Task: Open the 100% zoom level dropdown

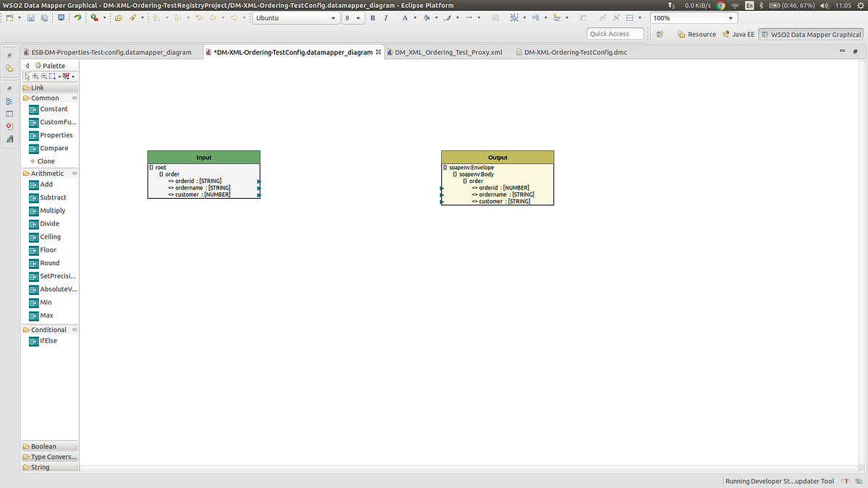Action: 731,17
